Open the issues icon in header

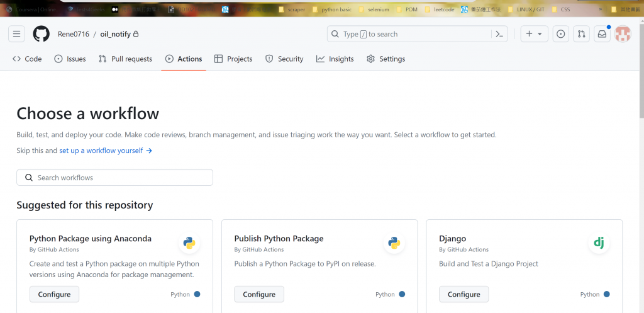click(561, 34)
